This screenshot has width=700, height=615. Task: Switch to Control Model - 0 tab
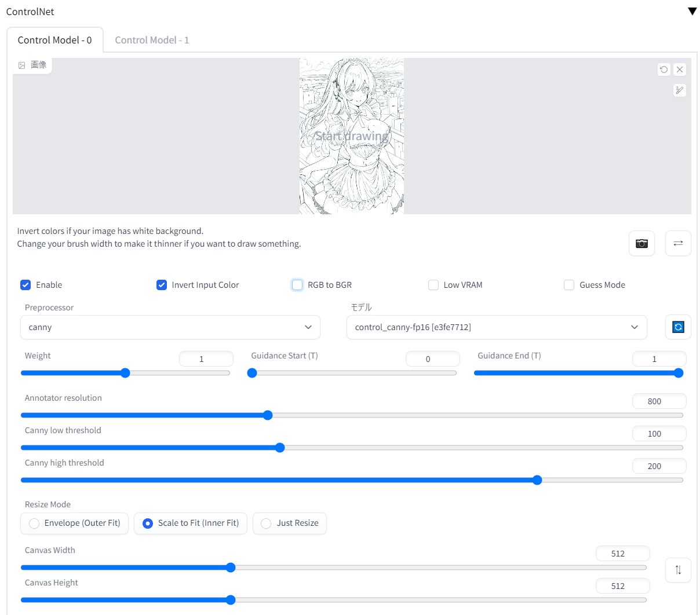pos(55,40)
